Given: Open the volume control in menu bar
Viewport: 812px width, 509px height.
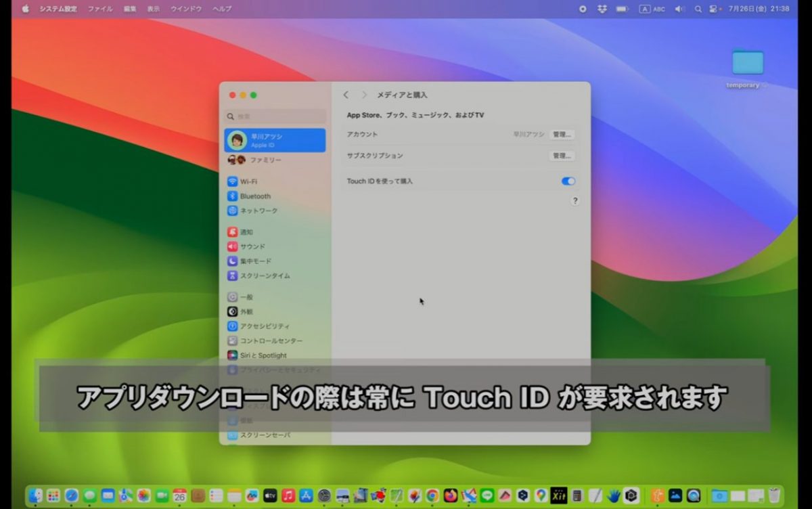Looking at the screenshot, I should point(679,9).
